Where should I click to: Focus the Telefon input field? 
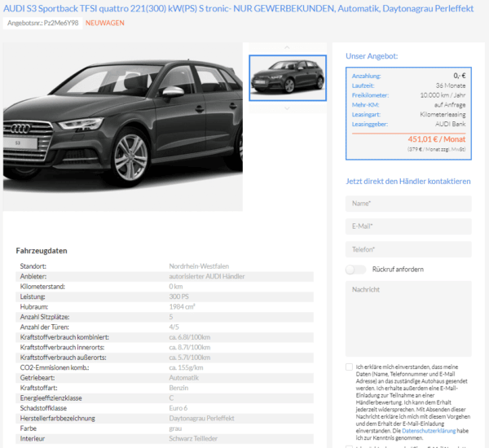coord(408,249)
